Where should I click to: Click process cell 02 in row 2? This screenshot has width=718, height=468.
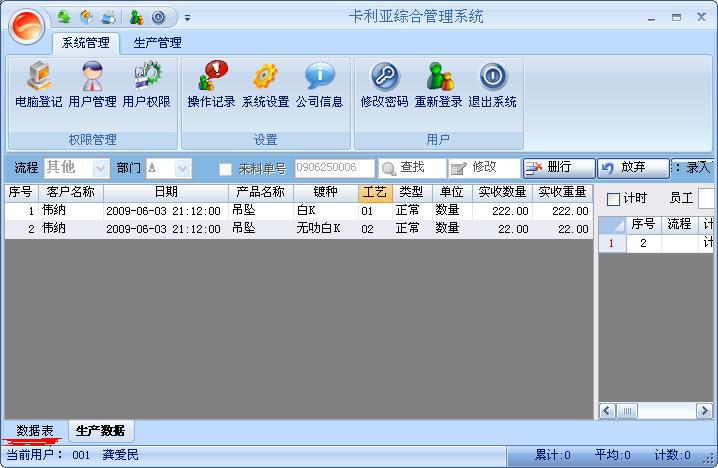click(x=375, y=229)
